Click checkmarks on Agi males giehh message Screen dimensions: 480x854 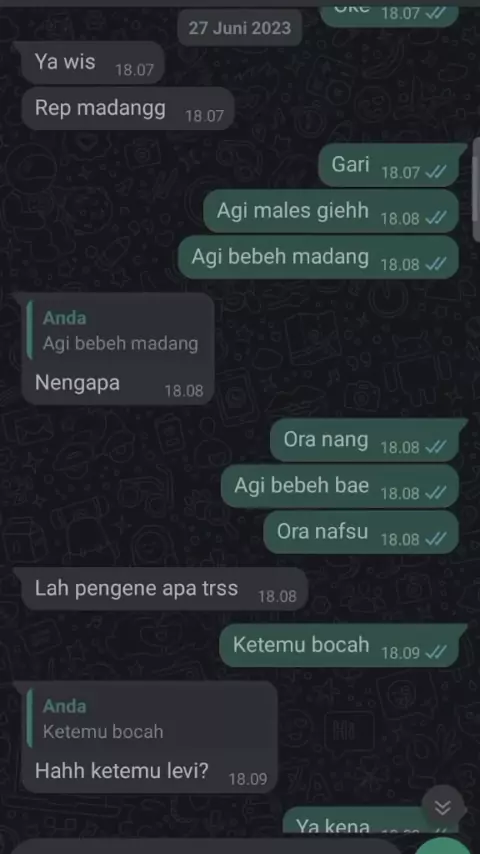point(436,218)
